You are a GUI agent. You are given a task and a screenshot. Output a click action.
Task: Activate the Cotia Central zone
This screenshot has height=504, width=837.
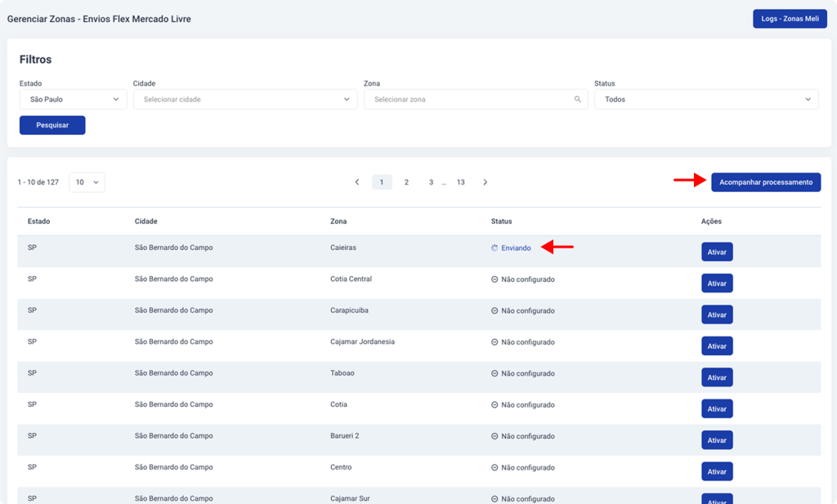tap(717, 283)
